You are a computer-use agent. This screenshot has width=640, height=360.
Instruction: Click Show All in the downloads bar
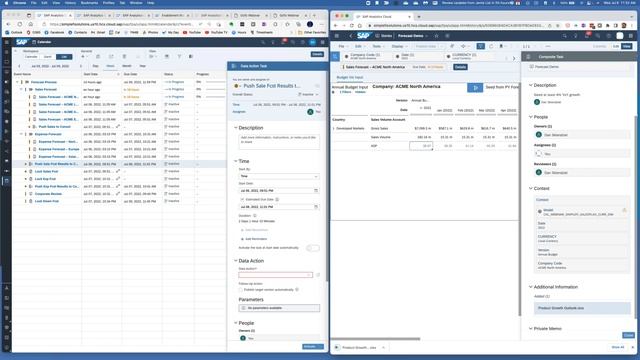[x=618, y=347]
